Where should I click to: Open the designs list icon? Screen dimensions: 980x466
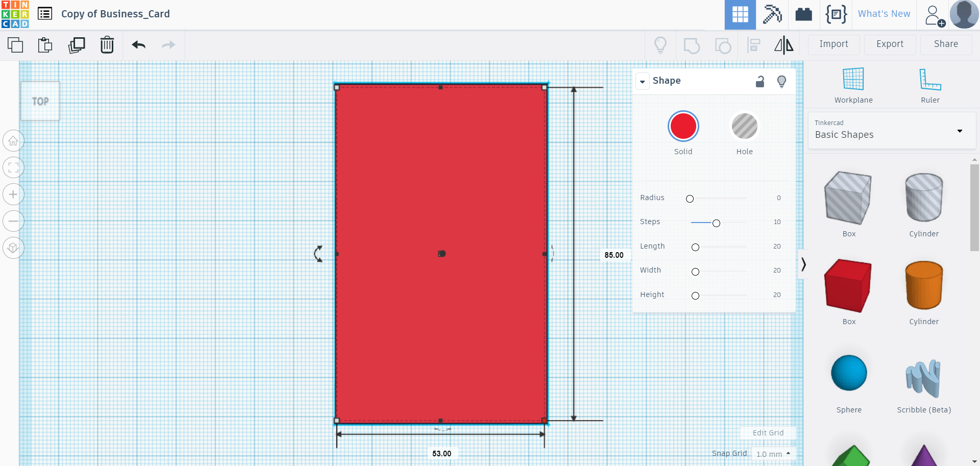45,14
